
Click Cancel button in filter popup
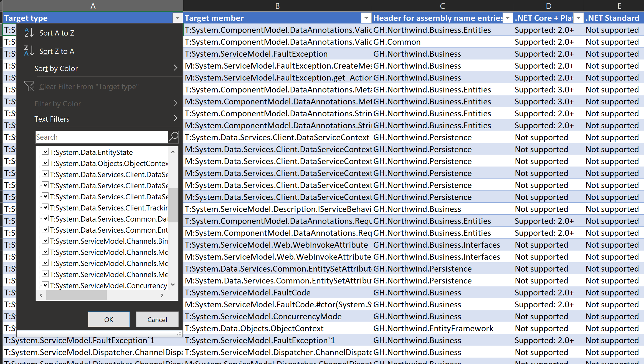click(x=157, y=320)
